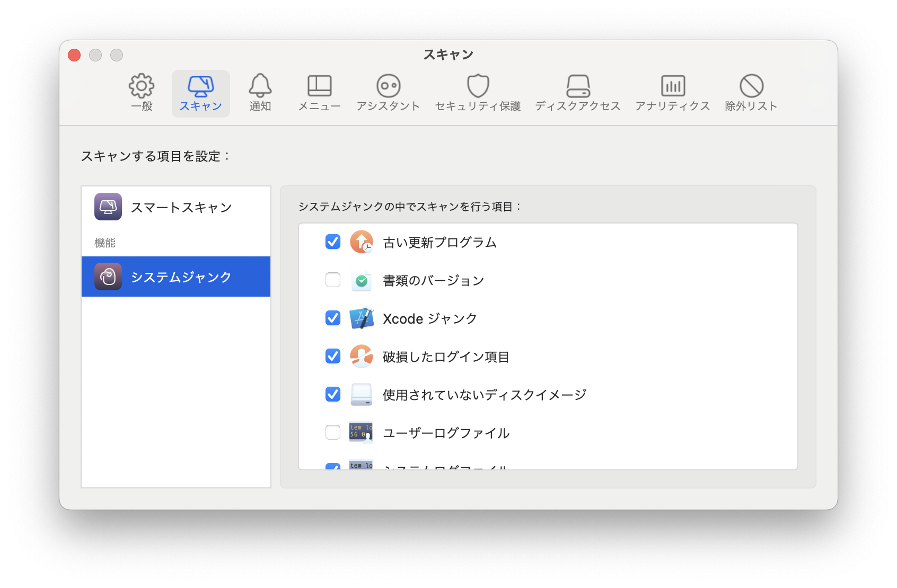Open the 通知 bell icon tab
This screenshot has height=588, width=897.
[x=260, y=85]
